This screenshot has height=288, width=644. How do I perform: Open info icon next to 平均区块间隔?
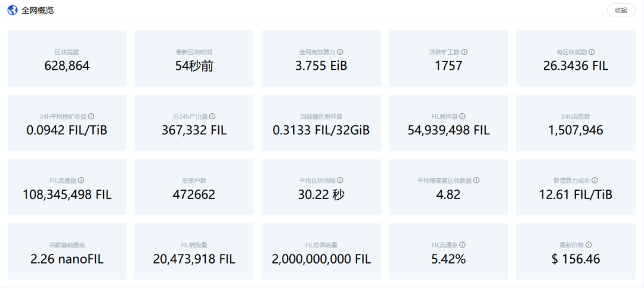pos(340,180)
